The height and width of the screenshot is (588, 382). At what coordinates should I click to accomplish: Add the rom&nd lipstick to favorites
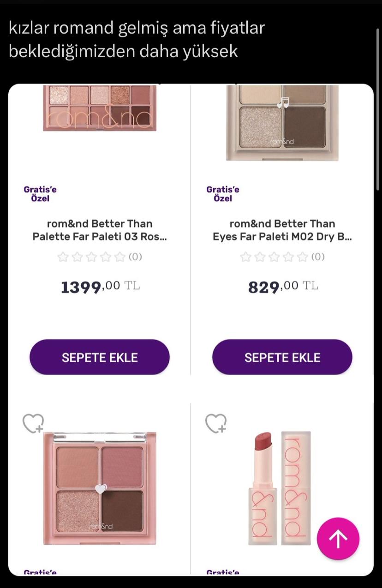(216, 423)
